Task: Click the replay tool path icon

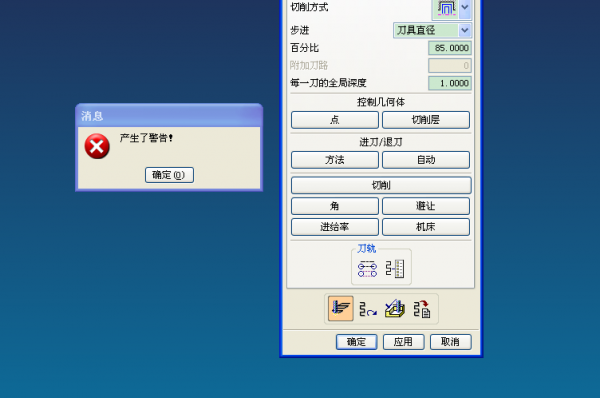Action: tap(368, 309)
